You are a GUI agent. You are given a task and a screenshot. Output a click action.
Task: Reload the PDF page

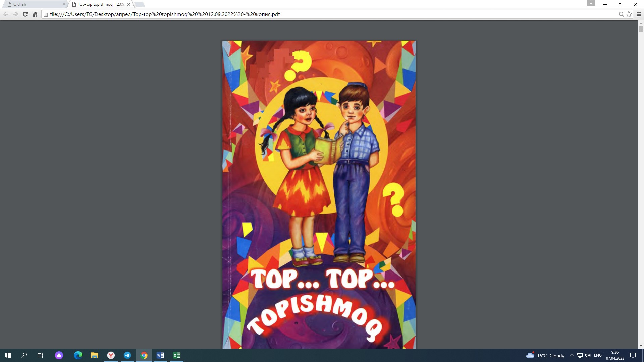25,14
